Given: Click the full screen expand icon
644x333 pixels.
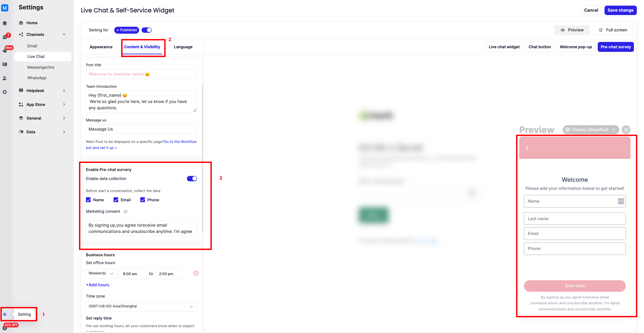Looking at the screenshot, I should 601,30.
